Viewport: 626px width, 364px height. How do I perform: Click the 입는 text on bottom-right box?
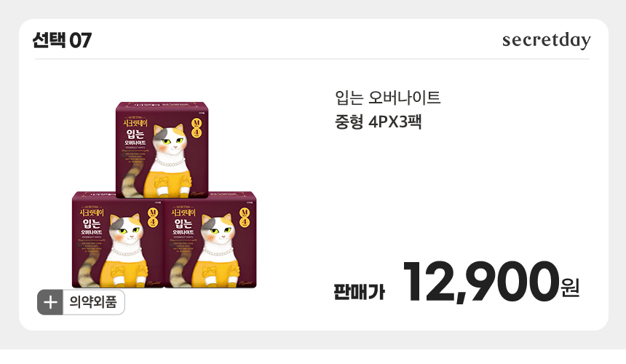point(183,223)
